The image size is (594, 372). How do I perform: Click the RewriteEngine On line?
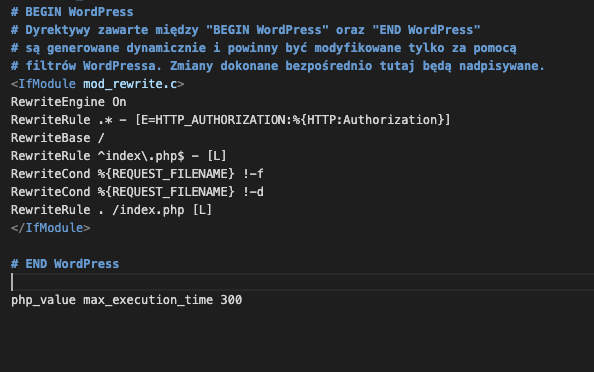[x=69, y=102]
